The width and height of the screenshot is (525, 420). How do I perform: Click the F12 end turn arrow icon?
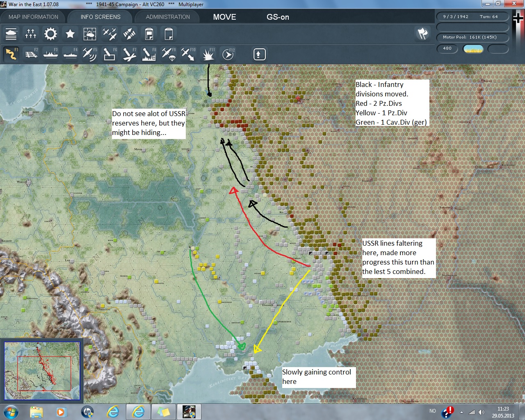pyautogui.click(x=228, y=54)
